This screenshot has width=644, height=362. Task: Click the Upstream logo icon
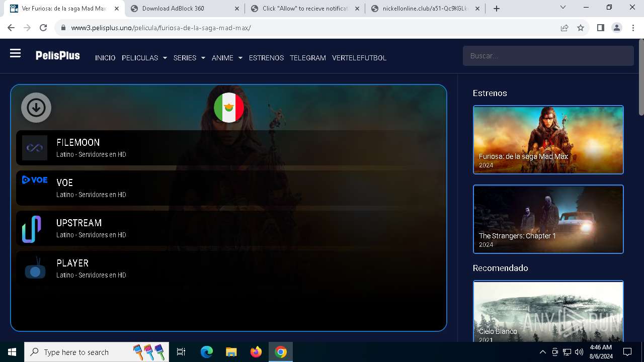click(x=32, y=229)
